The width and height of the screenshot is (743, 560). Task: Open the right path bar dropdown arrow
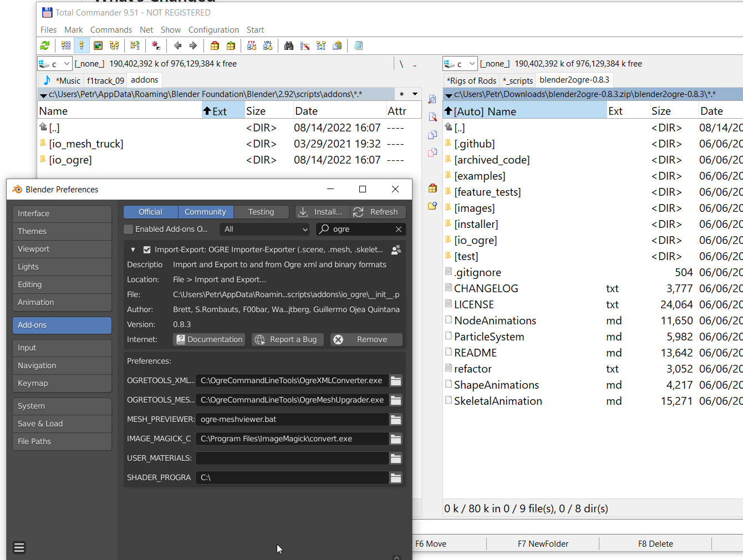449,95
